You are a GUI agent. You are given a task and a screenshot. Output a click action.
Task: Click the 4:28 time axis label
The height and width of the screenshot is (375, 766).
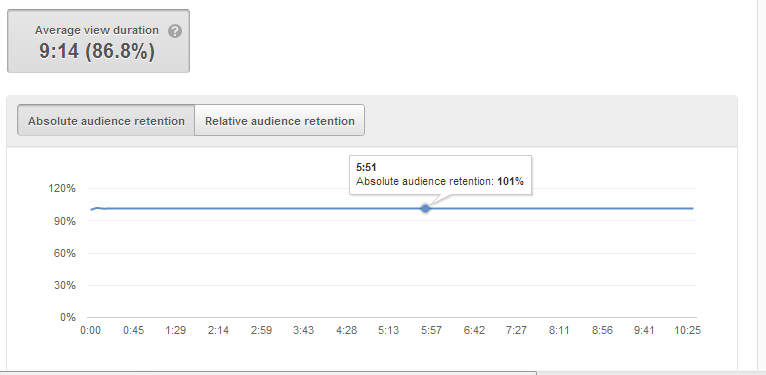point(346,331)
